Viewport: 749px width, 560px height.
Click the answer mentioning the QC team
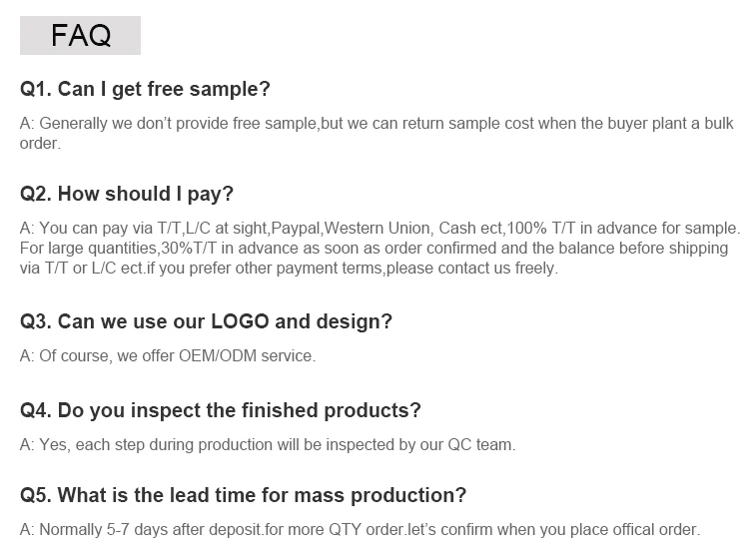(x=268, y=444)
